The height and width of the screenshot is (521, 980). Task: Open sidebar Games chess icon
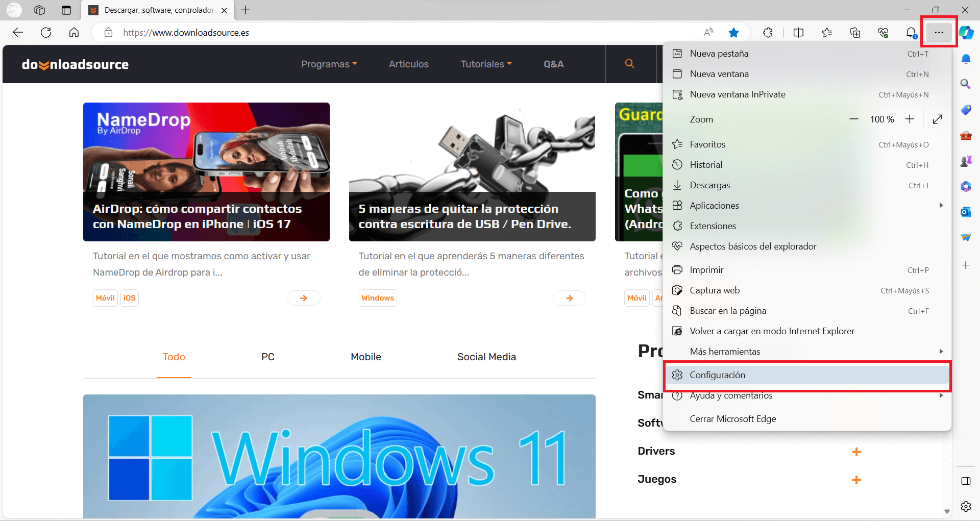click(966, 161)
